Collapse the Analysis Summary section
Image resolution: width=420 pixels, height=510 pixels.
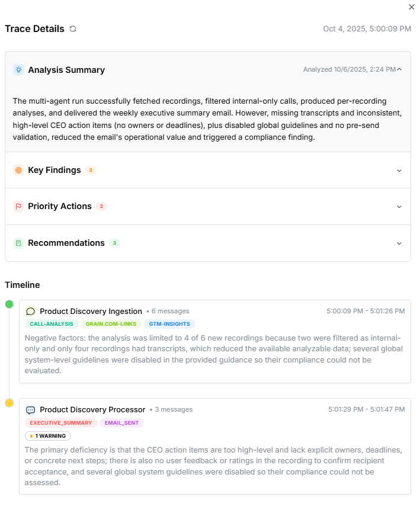click(399, 69)
